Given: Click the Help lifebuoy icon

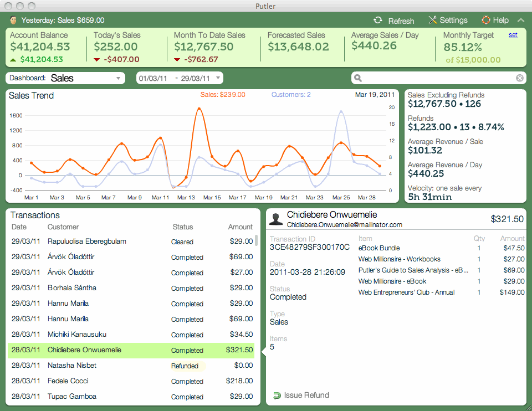Looking at the screenshot, I should [486, 20].
